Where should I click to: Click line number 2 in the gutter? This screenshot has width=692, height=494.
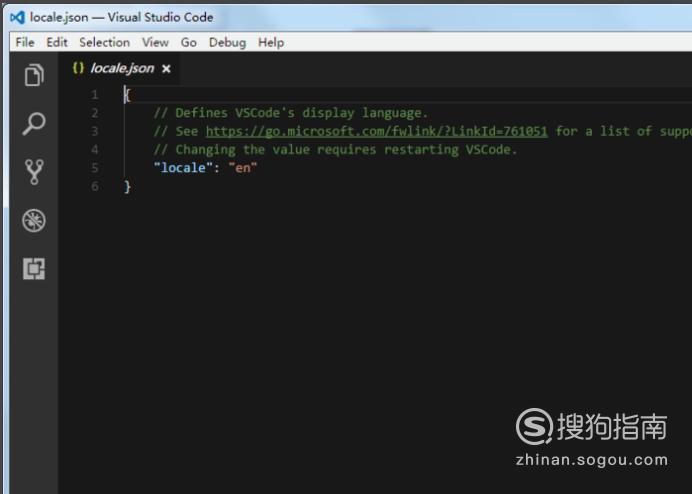(94, 113)
